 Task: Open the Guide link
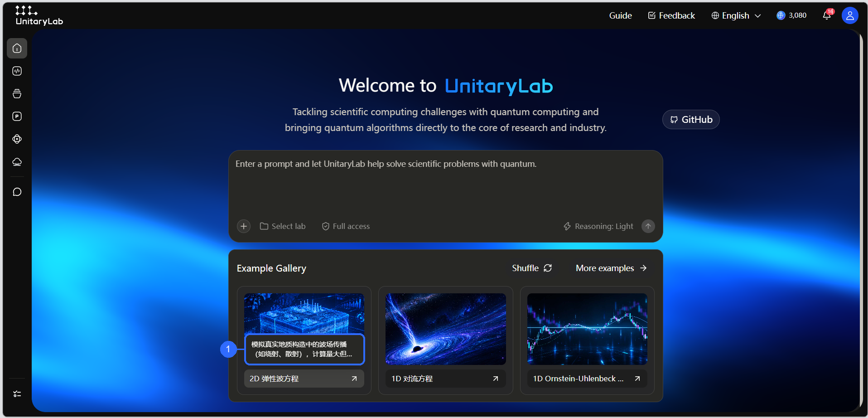coord(620,15)
